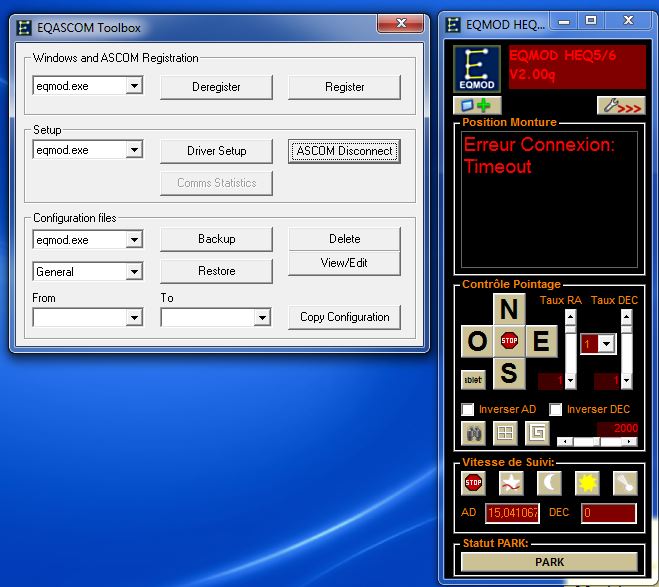Screen dimensions: 659x587
Task: Open the General dropdown
Action: (134, 271)
